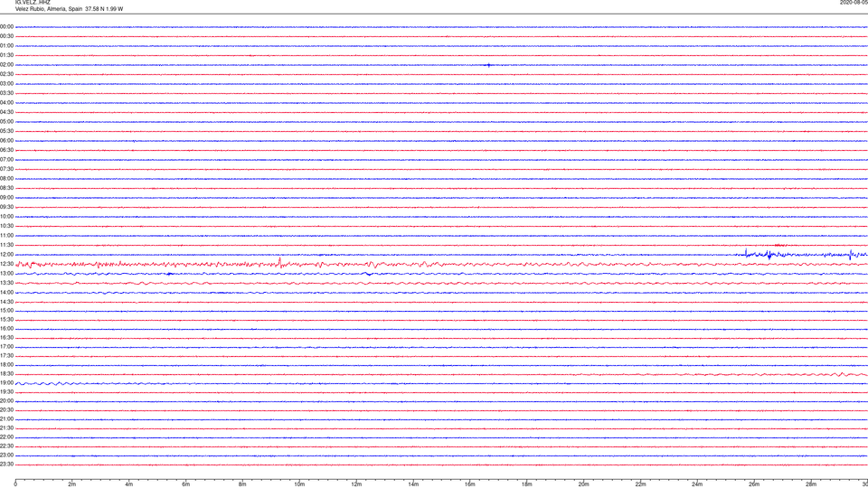Image resolution: width=868 pixels, height=488 pixels.
Task: Click the 14m tick label on the time axis
Action: (x=413, y=484)
